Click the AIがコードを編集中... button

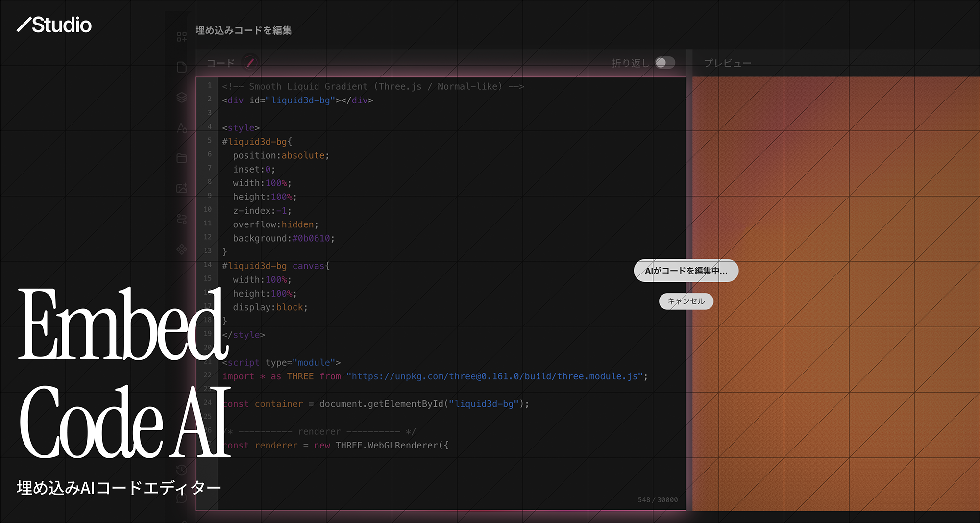(686, 271)
